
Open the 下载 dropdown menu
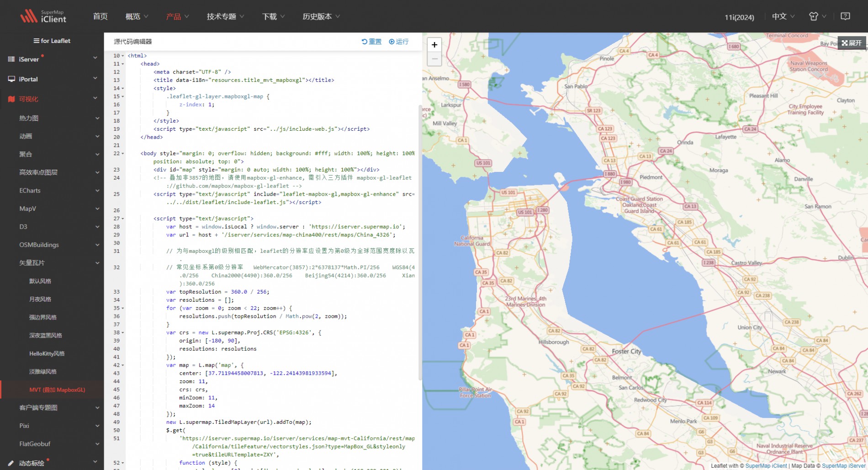(x=273, y=16)
